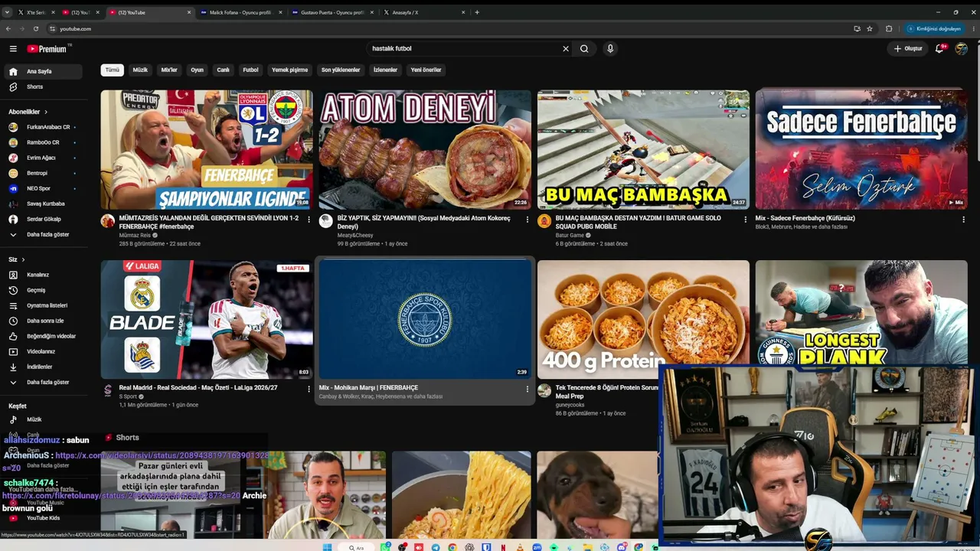Open Oynatma listeleri in the sidebar
The image size is (980, 551).
coord(43,305)
